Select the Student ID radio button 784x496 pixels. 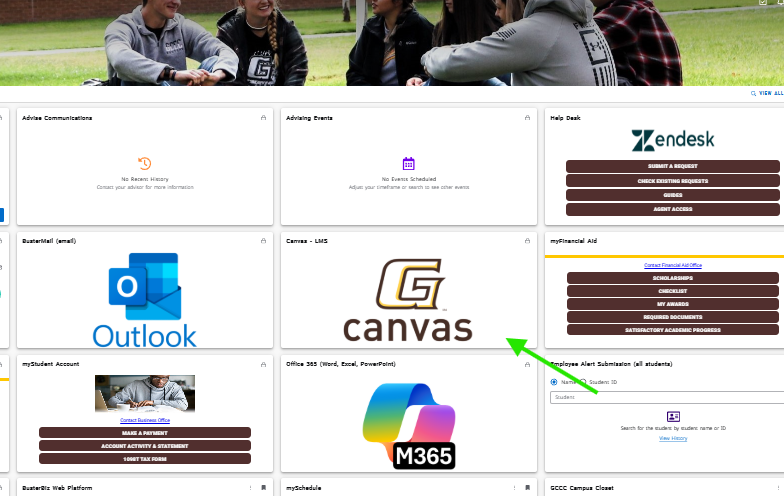tap(583, 382)
